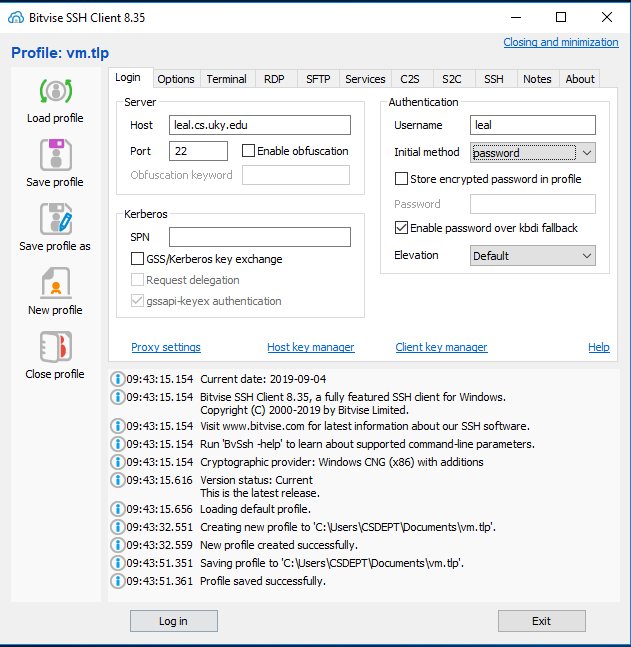Open Proxy settings link

pos(166,347)
